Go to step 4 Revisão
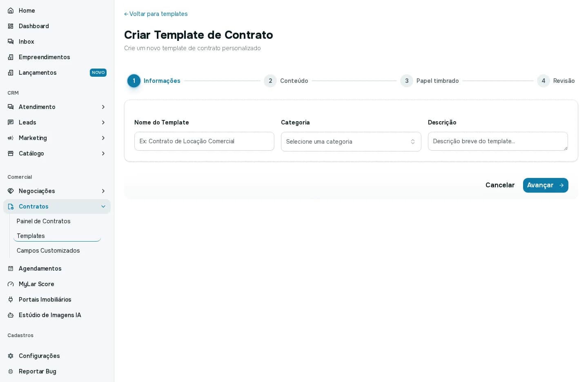The height and width of the screenshot is (382, 588). [556, 81]
